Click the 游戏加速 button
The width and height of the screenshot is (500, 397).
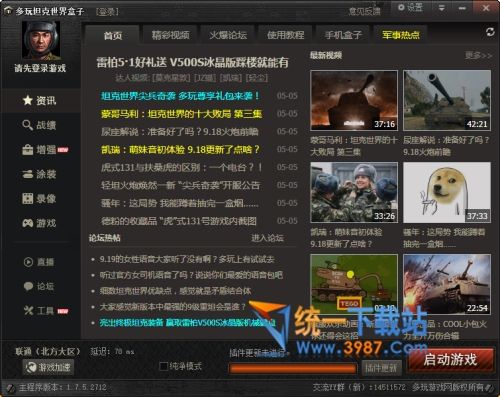(x=49, y=367)
